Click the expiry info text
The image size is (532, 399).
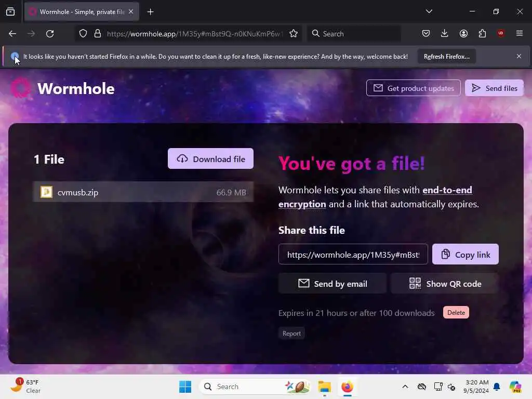coord(356,313)
